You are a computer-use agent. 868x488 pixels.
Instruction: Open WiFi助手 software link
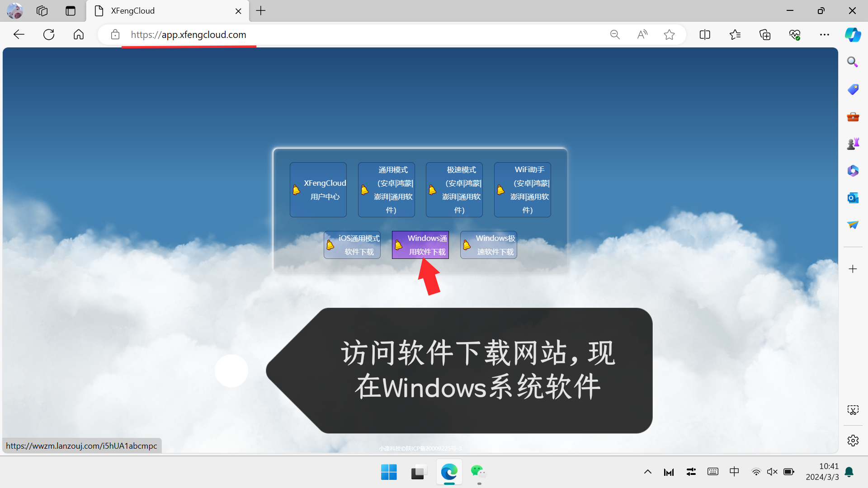pyautogui.click(x=523, y=190)
